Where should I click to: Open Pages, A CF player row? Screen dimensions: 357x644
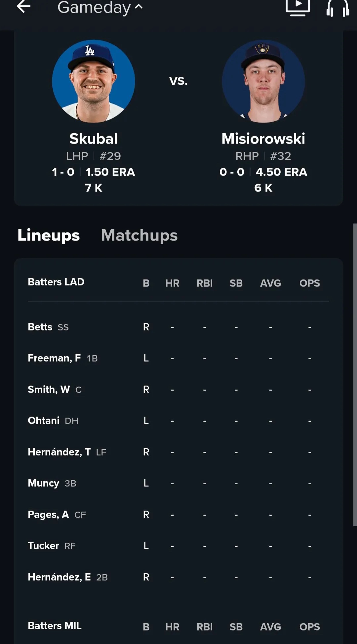tap(178, 515)
